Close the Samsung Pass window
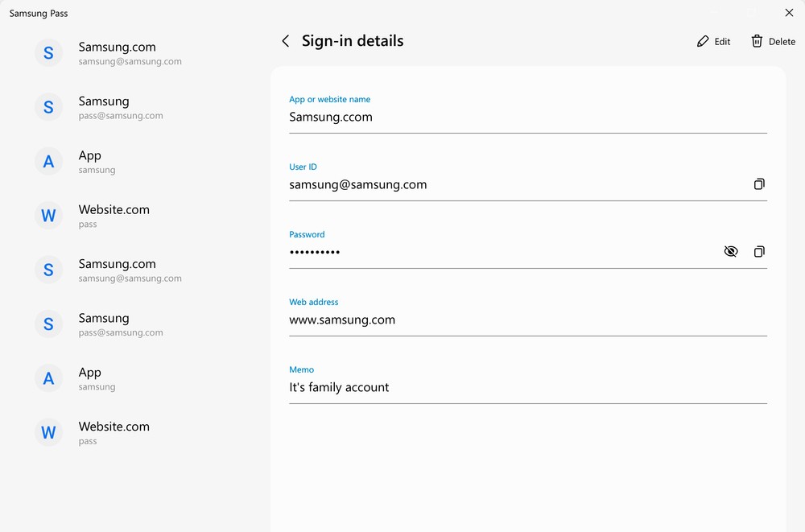 click(x=789, y=13)
